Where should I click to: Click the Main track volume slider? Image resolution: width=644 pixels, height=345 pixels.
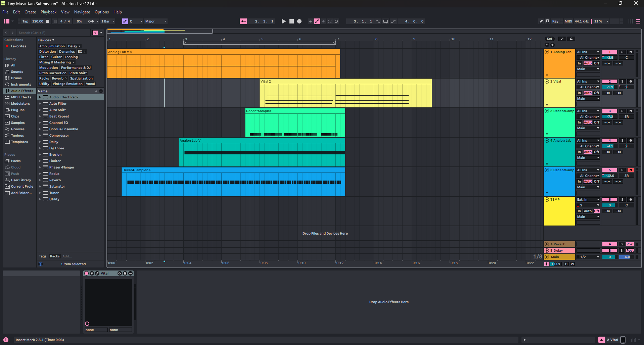click(x=610, y=257)
